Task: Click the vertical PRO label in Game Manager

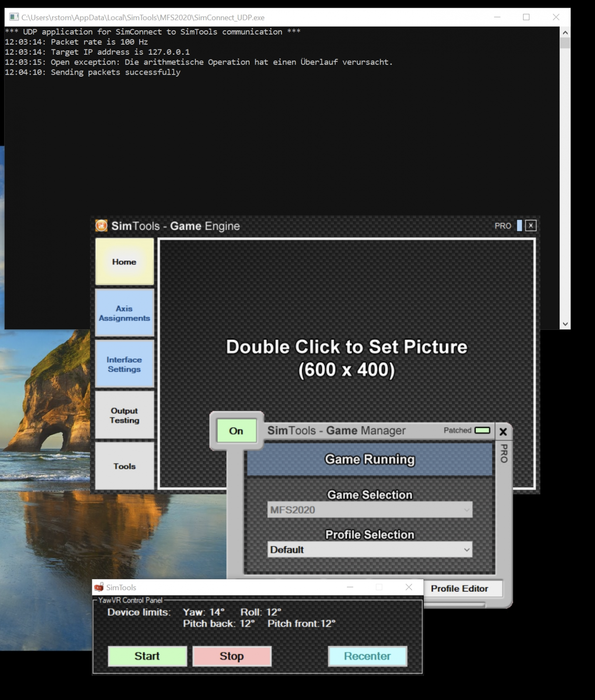Action: coord(504,454)
